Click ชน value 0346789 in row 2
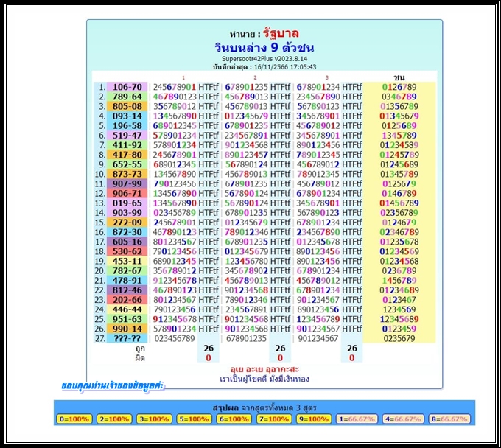The width and height of the screenshot is (501, 448). 399,97
